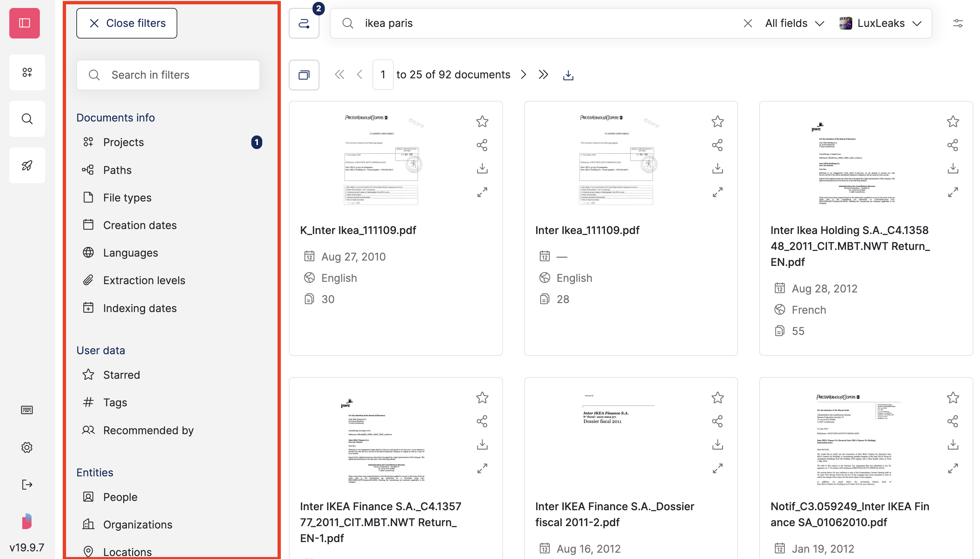Download K_Inter Ikea_111109.pdf via its download icon

coord(482,168)
